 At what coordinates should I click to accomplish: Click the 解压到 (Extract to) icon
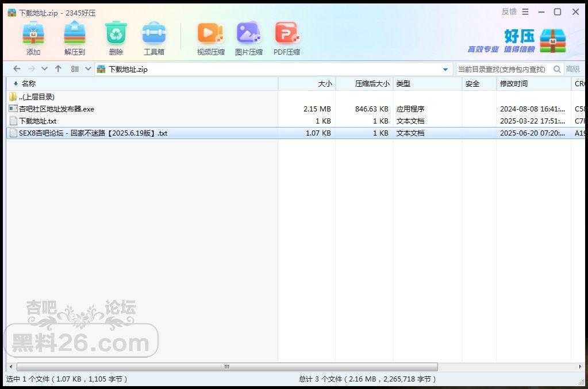[x=75, y=34]
